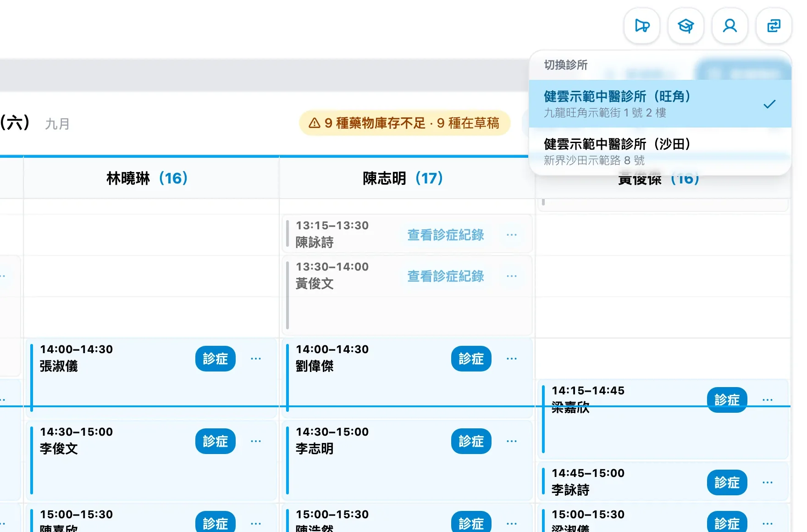Start 診症 for 李詠詩
807x532 pixels.
(727, 482)
